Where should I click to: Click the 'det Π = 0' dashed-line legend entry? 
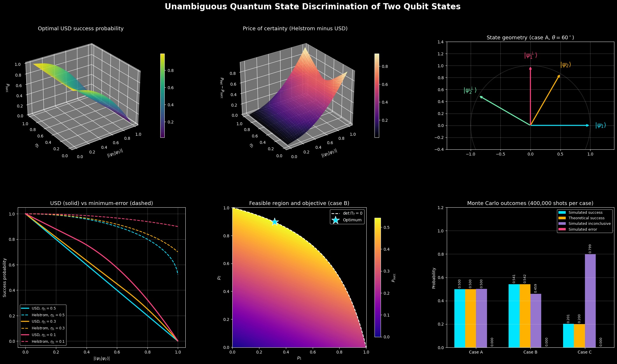(347, 213)
